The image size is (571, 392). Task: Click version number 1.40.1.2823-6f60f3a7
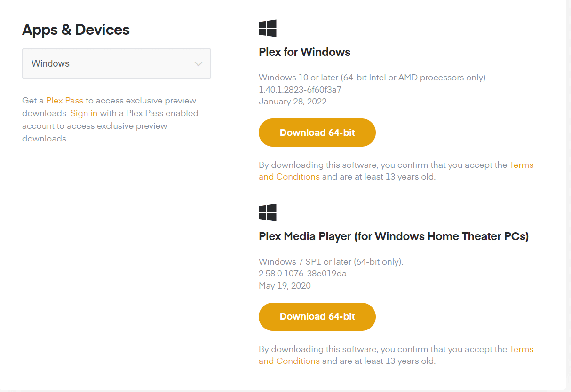pyautogui.click(x=300, y=89)
